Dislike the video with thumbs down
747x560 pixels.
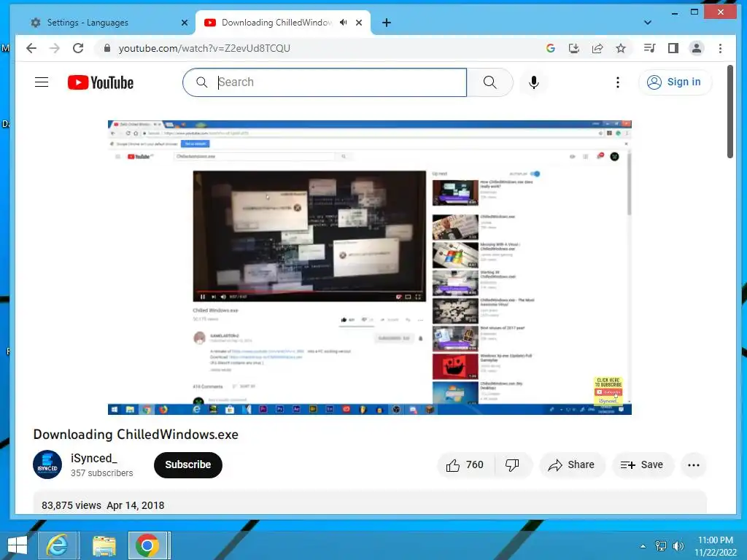point(513,464)
